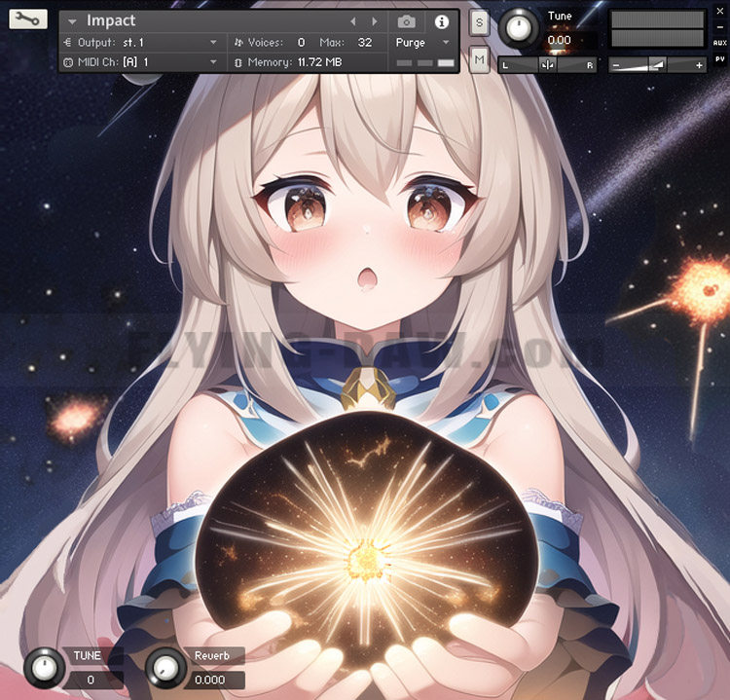Close the instrument with X button
Image resolution: width=730 pixels, height=700 pixels.
[x=719, y=11]
